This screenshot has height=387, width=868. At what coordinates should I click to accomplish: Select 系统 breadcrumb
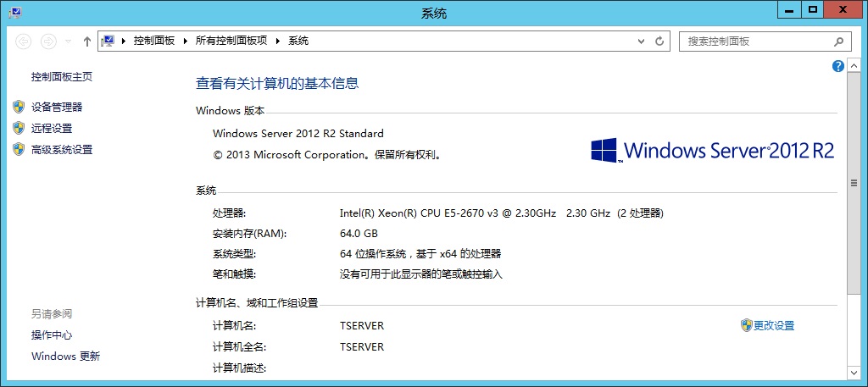(298, 41)
